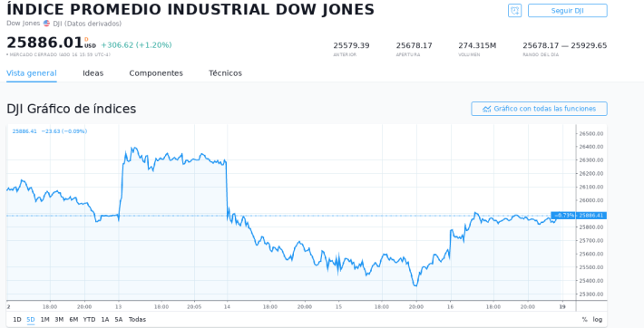This screenshot has height=328, width=644.
Task: Toggle log scale on chart
Action: pos(598,319)
